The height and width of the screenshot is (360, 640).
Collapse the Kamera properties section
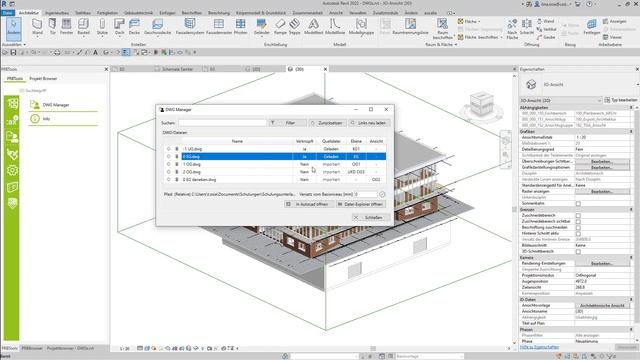(631, 258)
